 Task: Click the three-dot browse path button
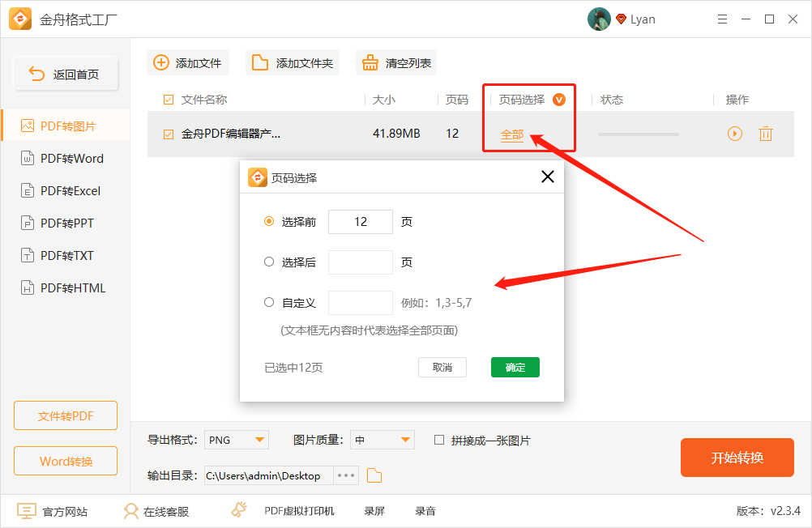coord(346,475)
